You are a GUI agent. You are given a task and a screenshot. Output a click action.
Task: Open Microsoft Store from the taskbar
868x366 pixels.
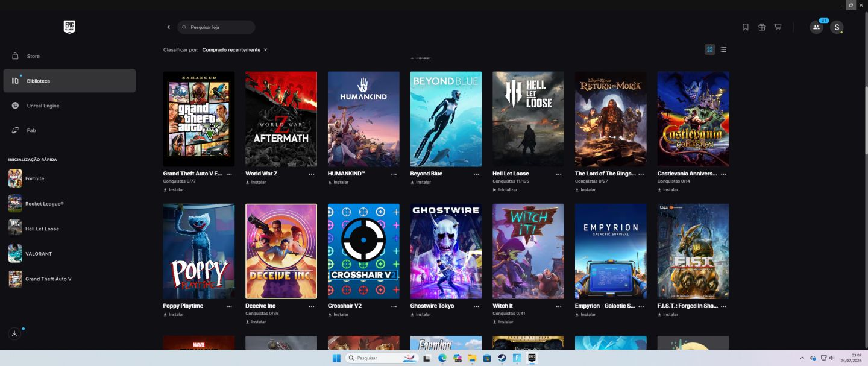click(487, 358)
